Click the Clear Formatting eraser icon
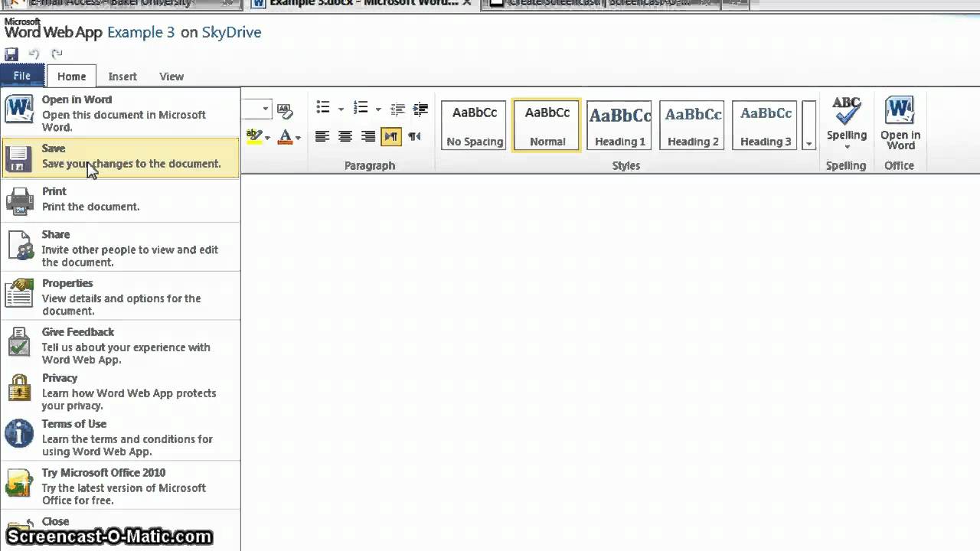Viewport: 980px width, 551px height. tap(284, 111)
